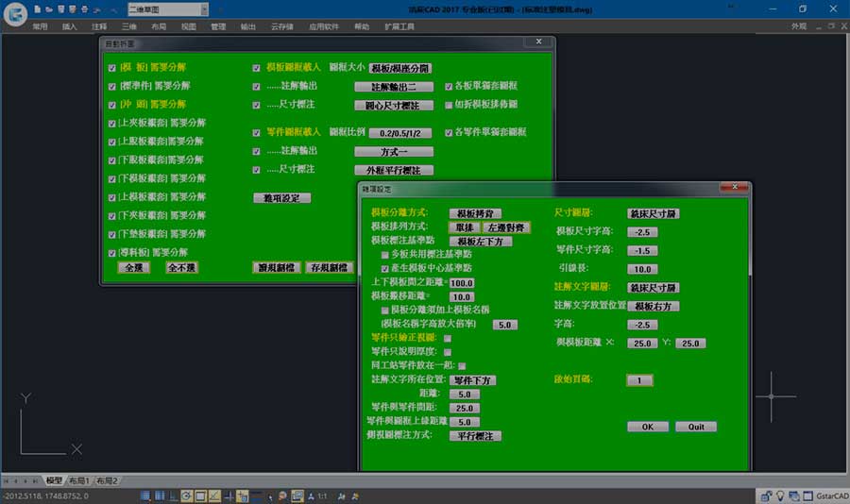
Task: Click the Open file icon in quick access toolbar
Action: coord(49,9)
